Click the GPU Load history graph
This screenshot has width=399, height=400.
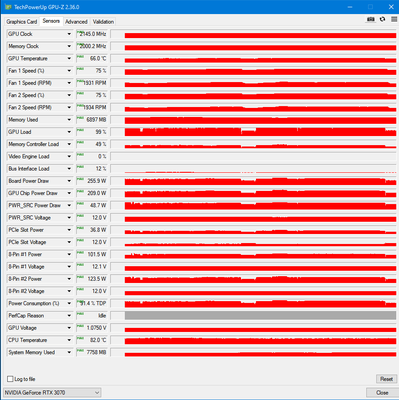click(253, 132)
